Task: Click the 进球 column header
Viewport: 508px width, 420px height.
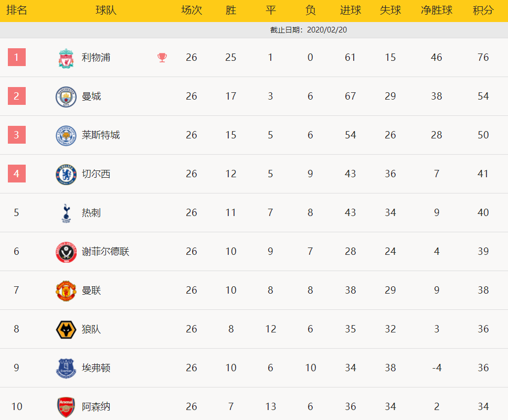Action: 350,10
